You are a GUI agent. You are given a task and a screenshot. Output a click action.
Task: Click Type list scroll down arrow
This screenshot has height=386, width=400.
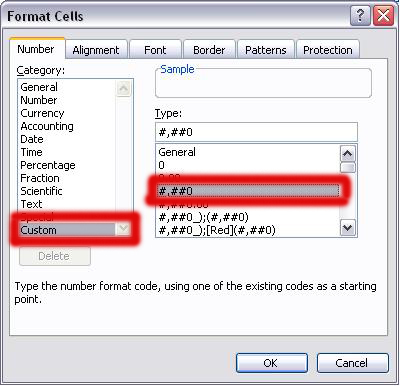(x=347, y=228)
